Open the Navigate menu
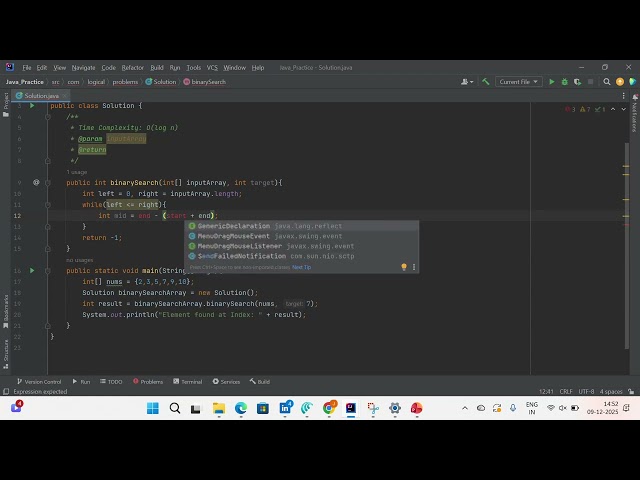640x480 pixels. (83, 68)
